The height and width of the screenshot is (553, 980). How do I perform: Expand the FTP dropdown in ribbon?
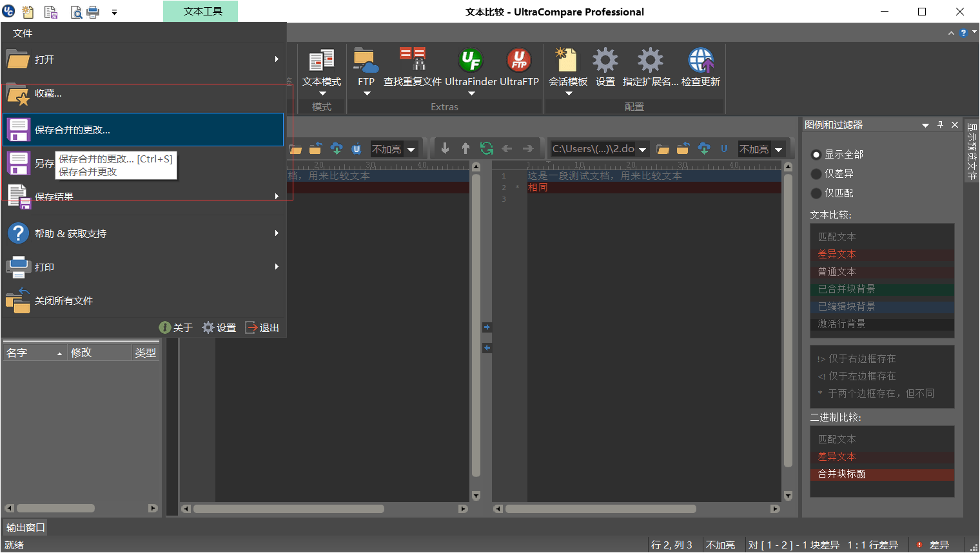367,94
